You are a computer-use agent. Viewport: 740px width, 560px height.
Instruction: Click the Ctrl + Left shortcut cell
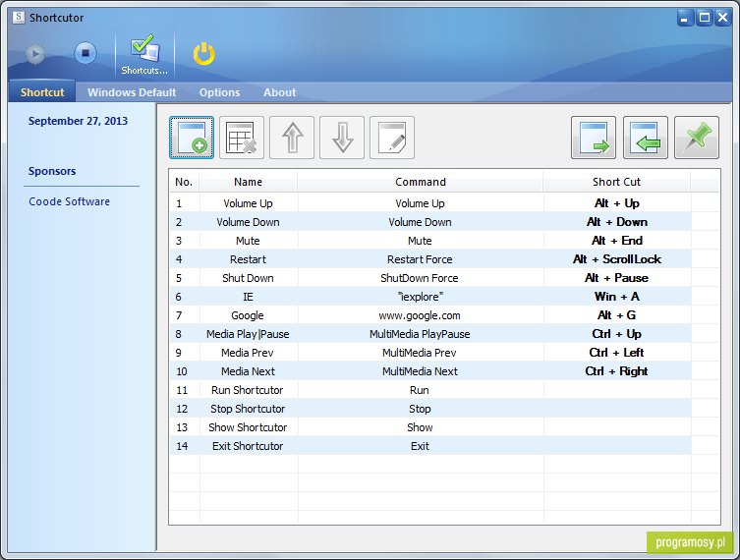[617, 353]
